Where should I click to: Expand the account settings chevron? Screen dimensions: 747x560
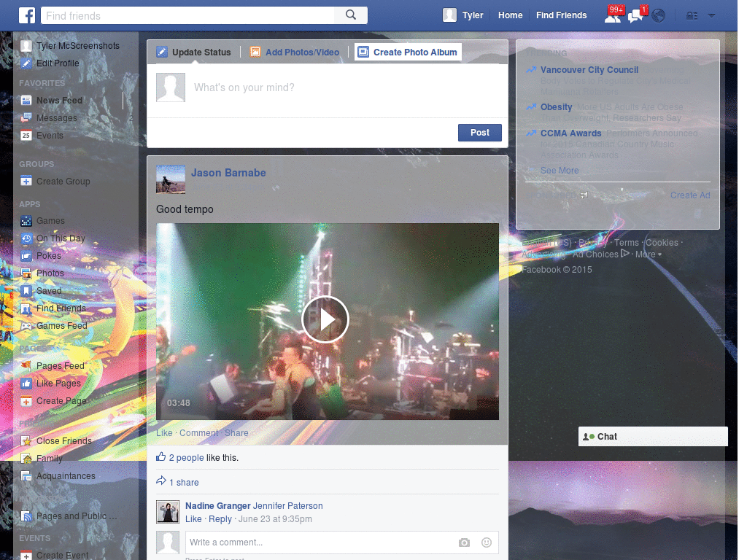pyautogui.click(x=712, y=15)
